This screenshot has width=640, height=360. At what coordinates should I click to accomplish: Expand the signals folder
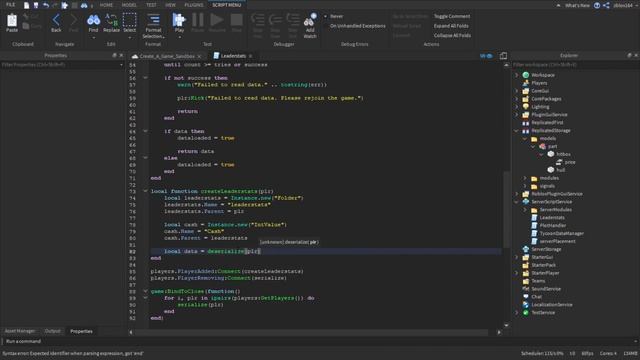525,186
